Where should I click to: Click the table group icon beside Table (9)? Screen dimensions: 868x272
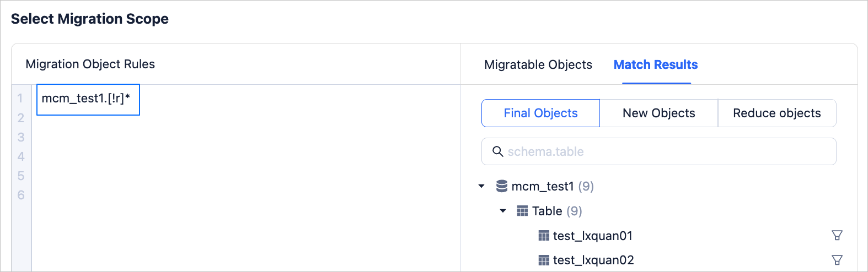coord(522,211)
